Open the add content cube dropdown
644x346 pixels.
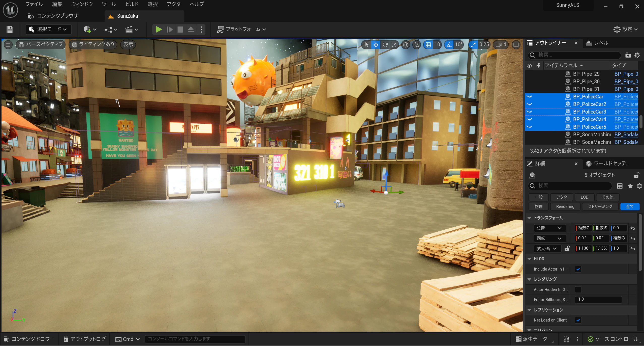click(90, 30)
